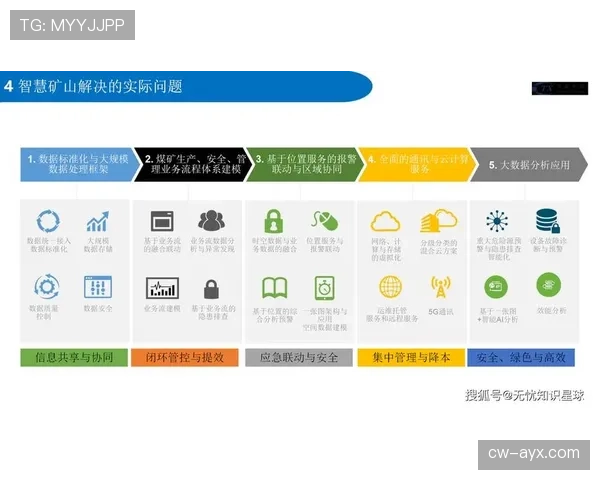Click the label 重大危险源预警与隐患排查智能化
Screen dimensions: 600x480
click(499, 249)
